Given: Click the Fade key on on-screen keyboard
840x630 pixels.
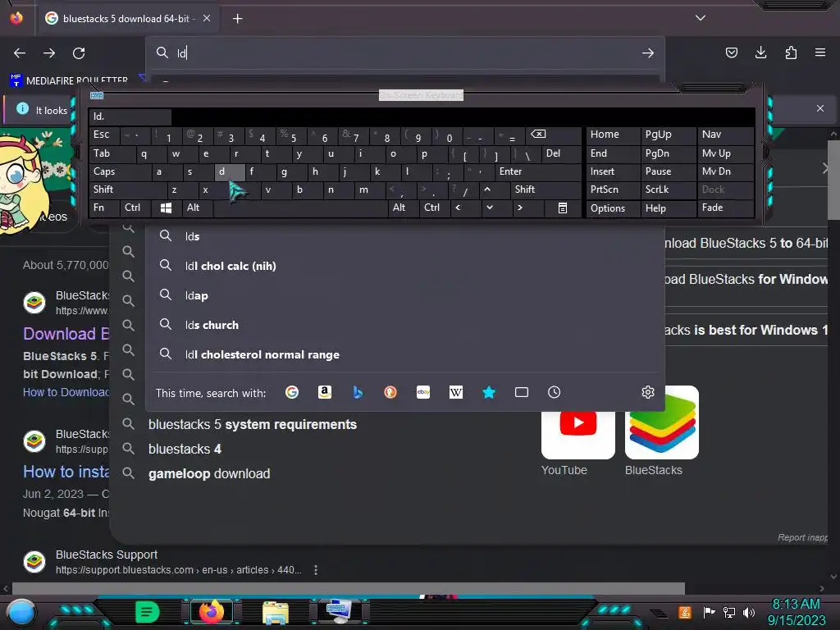Looking at the screenshot, I should click(725, 208).
